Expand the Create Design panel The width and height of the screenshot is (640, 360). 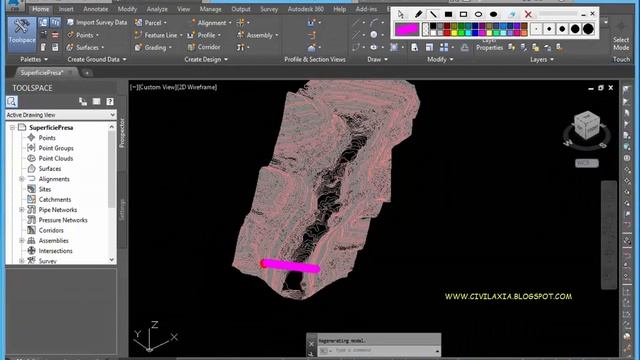click(x=206, y=60)
